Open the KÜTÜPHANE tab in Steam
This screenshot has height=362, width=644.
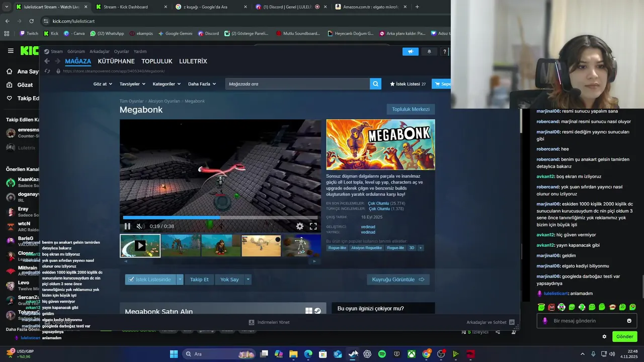[116, 61]
